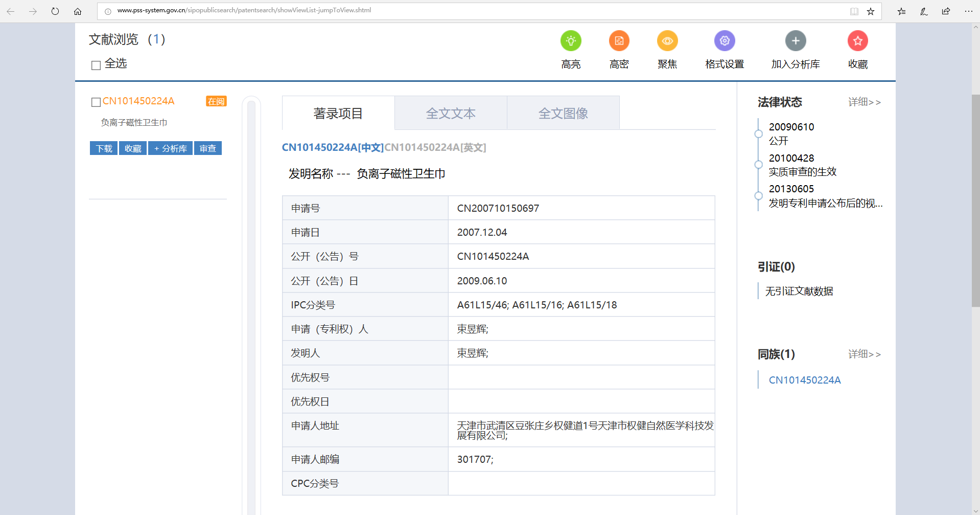Click the green 高亮 highlight icon

point(571,41)
